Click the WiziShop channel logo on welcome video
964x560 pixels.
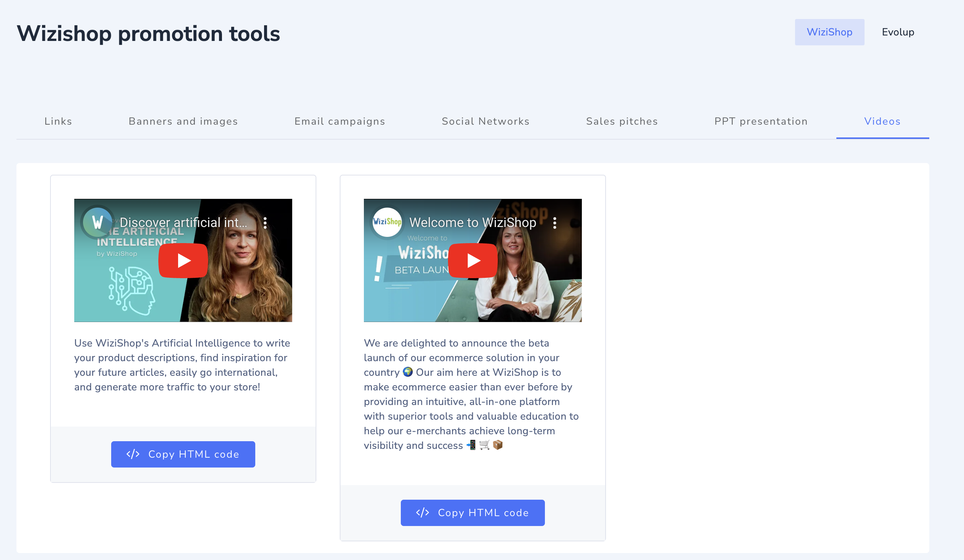pos(387,222)
